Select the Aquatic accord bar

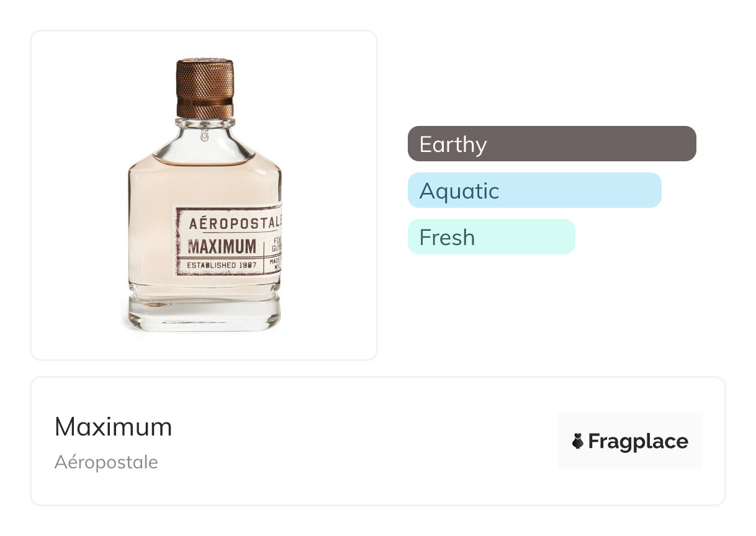534,190
